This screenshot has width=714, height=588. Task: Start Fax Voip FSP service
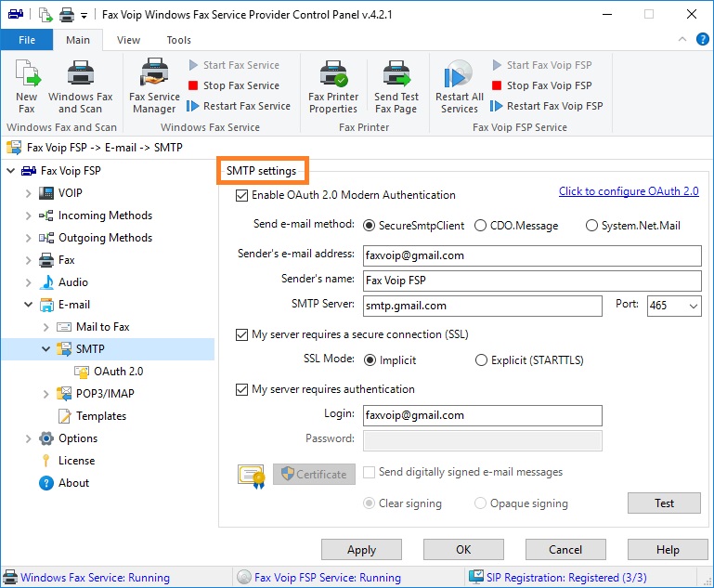click(542, 65)
